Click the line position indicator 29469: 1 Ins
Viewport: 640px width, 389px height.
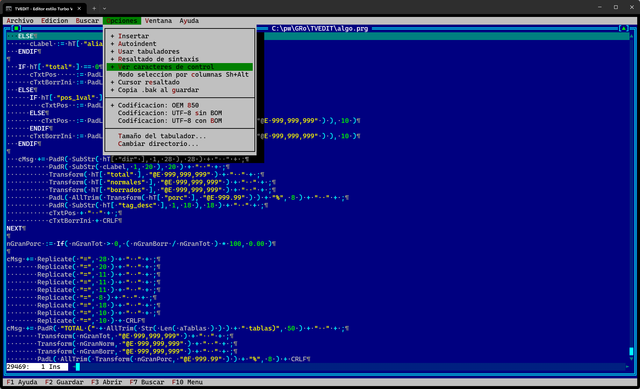pos(37,367)
